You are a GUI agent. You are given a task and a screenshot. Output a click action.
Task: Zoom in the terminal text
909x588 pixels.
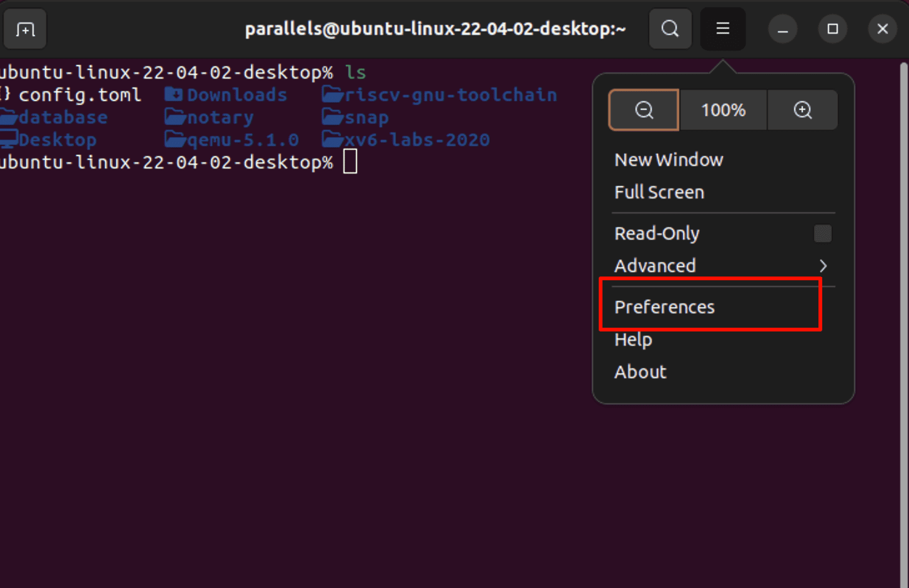click(802, 110)
